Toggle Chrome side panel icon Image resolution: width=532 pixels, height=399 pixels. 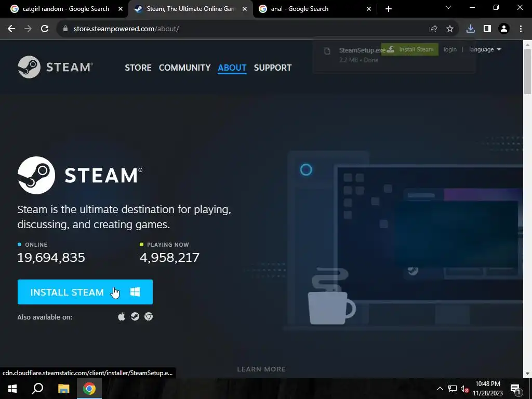[487, 29]
